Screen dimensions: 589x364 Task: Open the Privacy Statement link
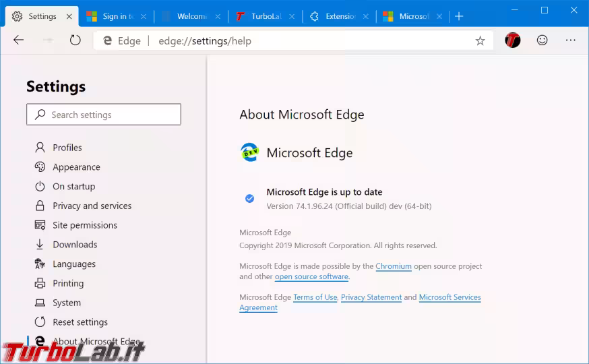coord(371,297)
